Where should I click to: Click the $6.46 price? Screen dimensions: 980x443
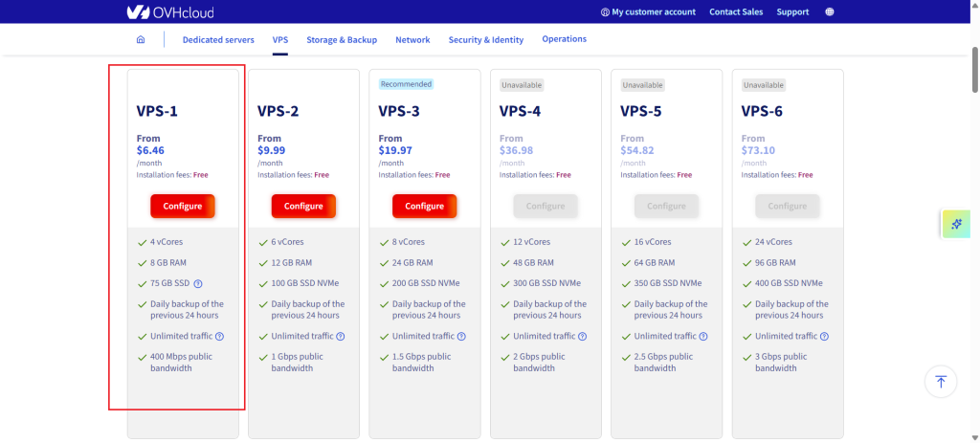tap(150, 150)
